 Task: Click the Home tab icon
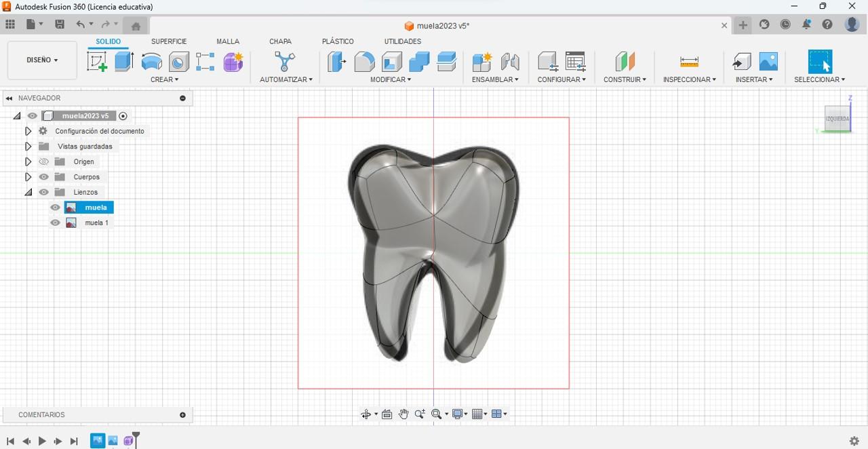tap(136, 26)
